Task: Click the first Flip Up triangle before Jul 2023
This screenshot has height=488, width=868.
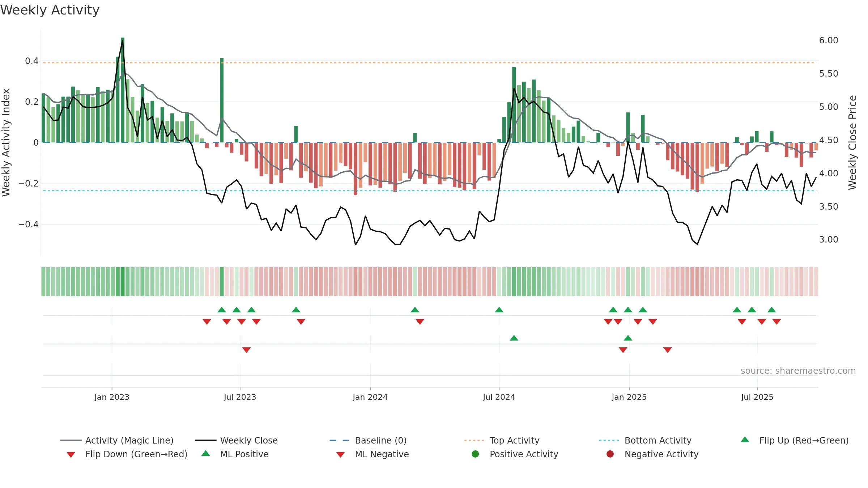Action: [x=222, y=310]
